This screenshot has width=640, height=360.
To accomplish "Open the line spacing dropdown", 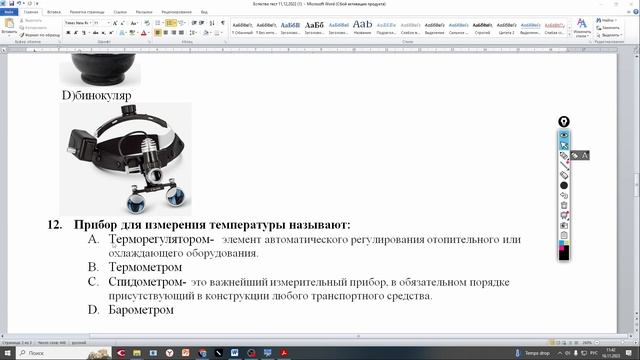I will 193,33.
